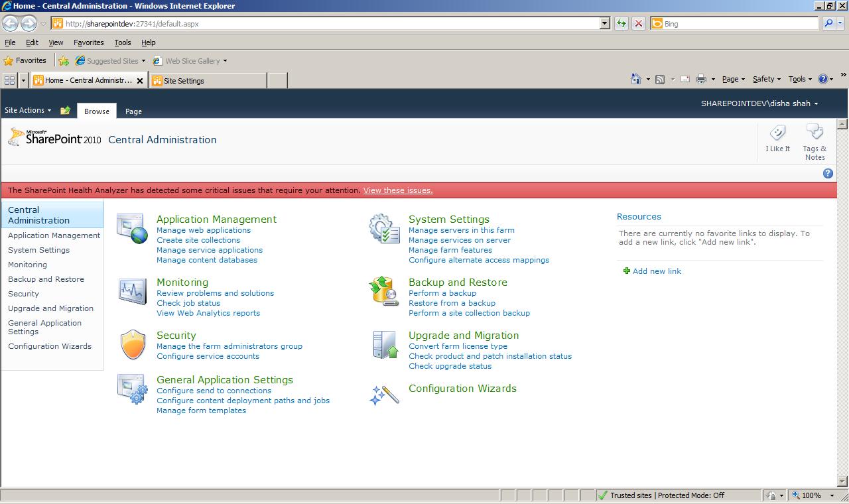Click the View these issues link
The image size is (849, 504).
click(x=397, y=190)
